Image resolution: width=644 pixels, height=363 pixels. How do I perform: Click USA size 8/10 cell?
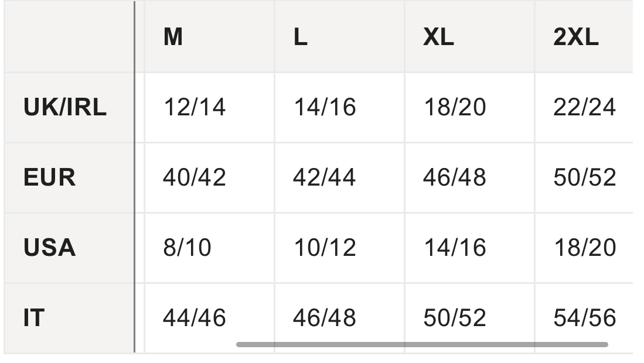209,248
